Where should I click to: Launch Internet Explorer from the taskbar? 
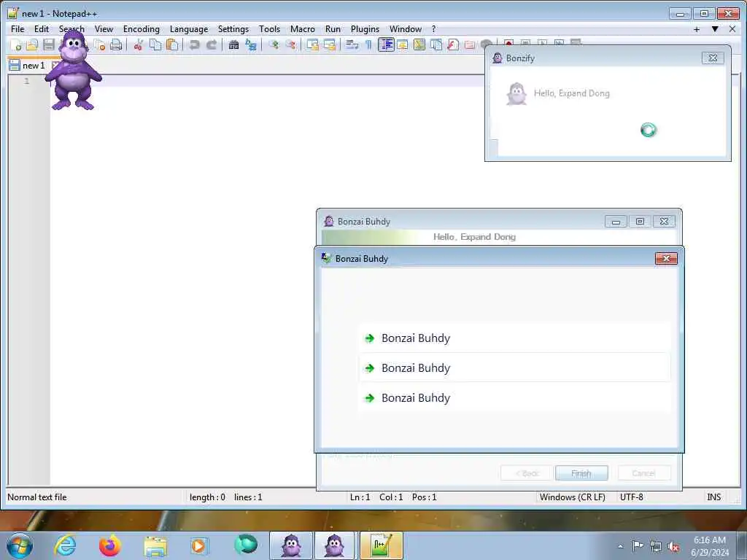click(65, 545)
